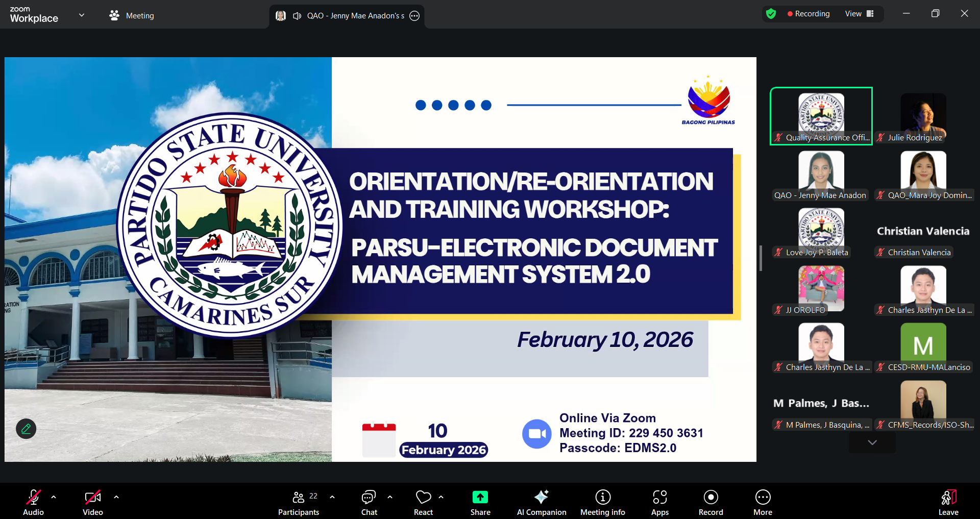Open the Apps icon

pyautogui.click(x=659, y=502)
